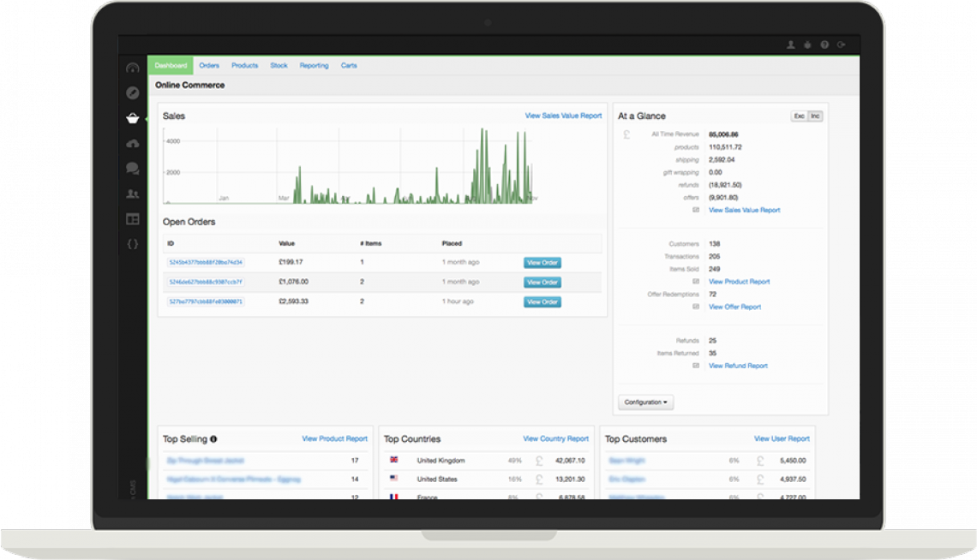Open the Products tab
977x560 pixels.
(245, 65)
